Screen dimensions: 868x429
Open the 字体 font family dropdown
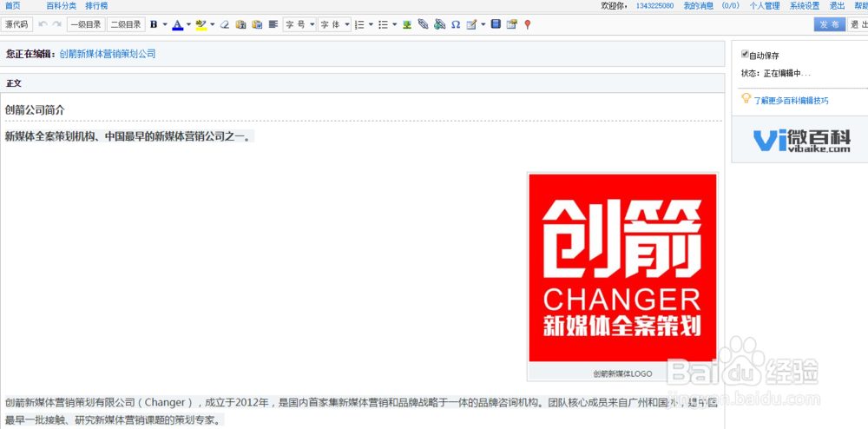click(x=334, y=24)
